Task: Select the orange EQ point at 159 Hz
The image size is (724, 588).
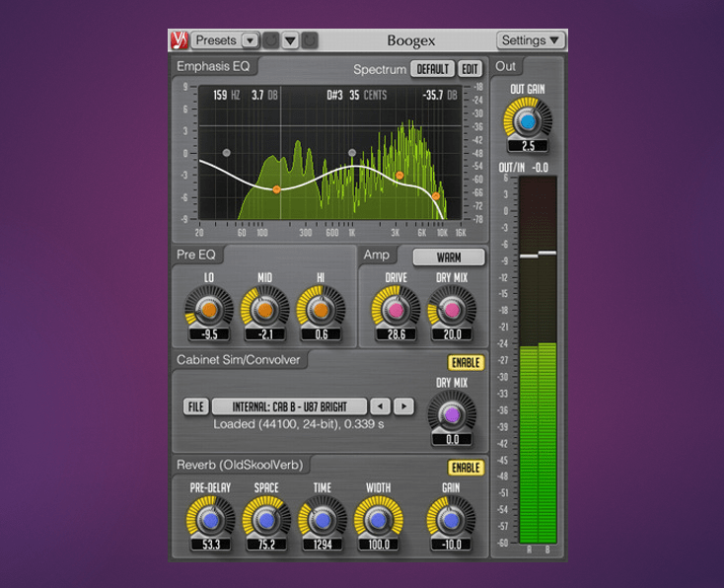Action: 276,189
